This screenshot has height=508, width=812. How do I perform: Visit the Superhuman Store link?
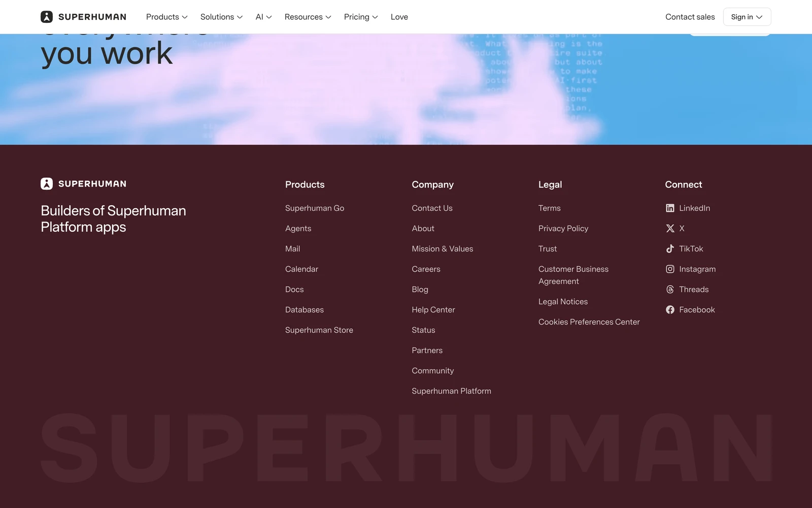[319, 330]
